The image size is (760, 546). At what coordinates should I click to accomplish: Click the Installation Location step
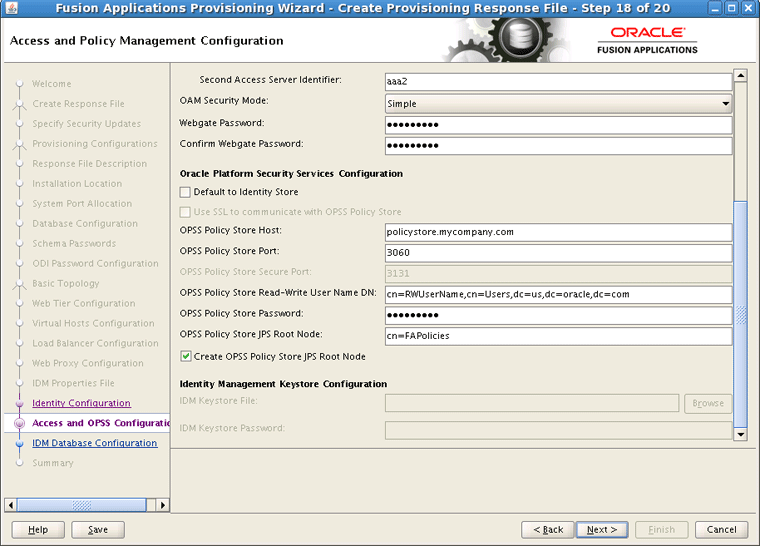click(x=77, y=183)
